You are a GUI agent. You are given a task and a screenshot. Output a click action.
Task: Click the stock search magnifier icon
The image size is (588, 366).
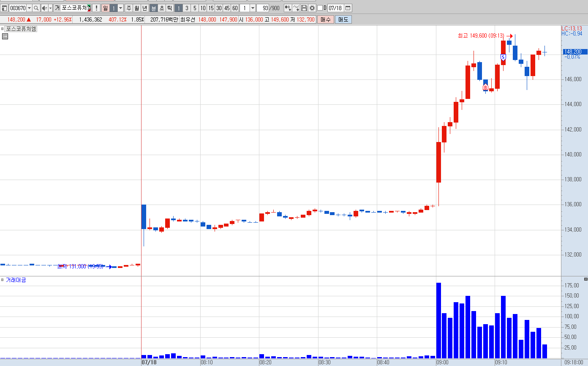tap(36, 8)
